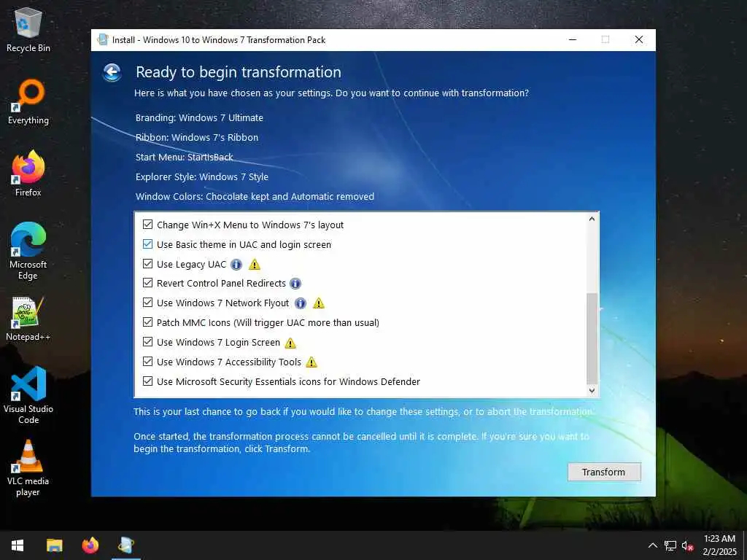This screenshot has width=747, height=560.
Task: Select Notepad++ desktop shortcut
Action: click(28, 319)
